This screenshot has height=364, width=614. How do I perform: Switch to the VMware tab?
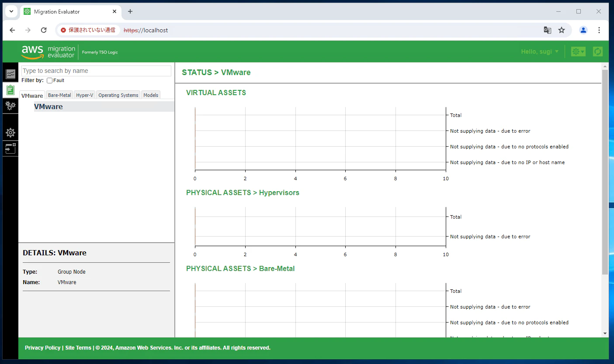coord(32,96)
